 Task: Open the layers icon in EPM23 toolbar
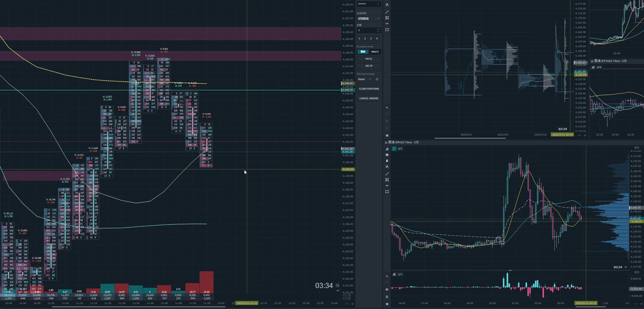387,155
